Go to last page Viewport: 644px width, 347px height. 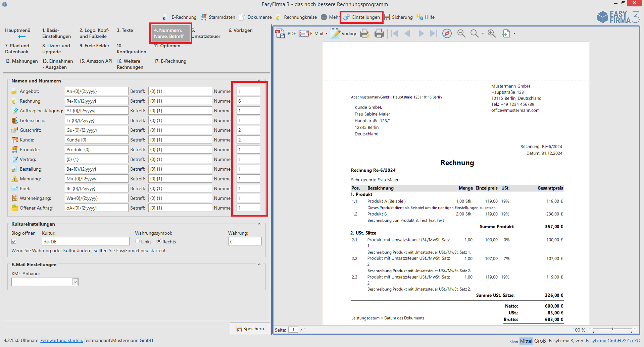tap(434, 34)
